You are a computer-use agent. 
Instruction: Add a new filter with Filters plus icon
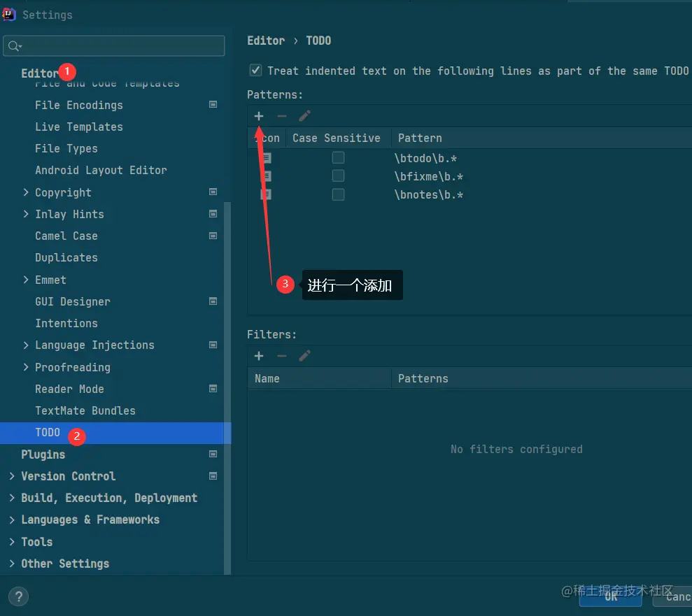click(259, 356)
